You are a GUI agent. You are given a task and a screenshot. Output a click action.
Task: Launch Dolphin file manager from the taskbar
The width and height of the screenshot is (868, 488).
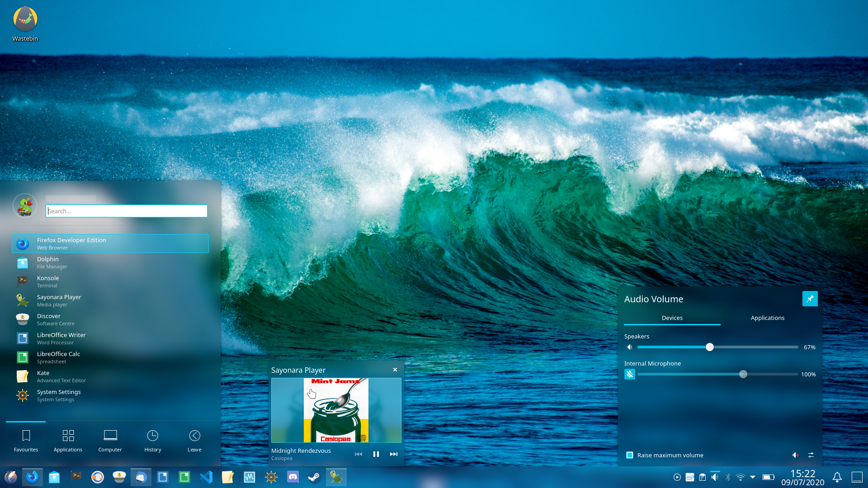[54, 477]
